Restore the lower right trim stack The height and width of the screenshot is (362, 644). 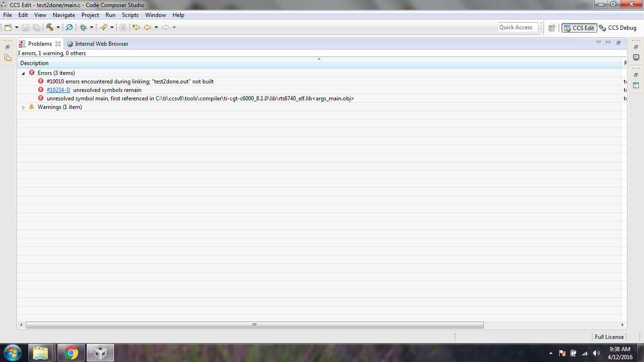point(636,75)
